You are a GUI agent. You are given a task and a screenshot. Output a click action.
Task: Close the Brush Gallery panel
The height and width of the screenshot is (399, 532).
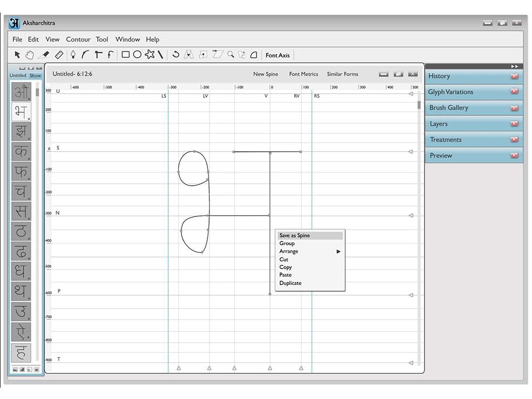pos(514,108)
